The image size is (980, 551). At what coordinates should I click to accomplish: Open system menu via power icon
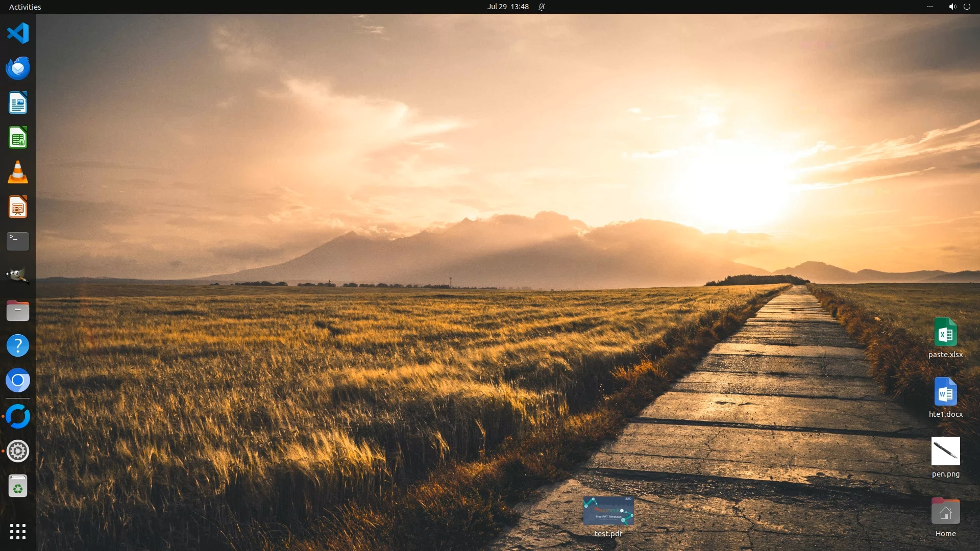[967, 7]
